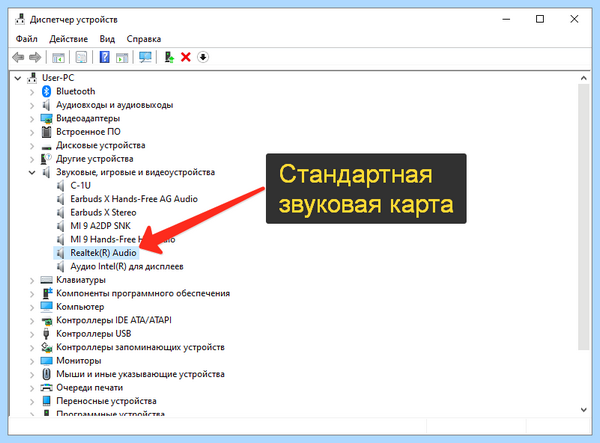Expand the Дисковые устройства category
Image resolution: width=600 pixels, height=443 pixels.
pyautogui.click(x=32, y=146)
